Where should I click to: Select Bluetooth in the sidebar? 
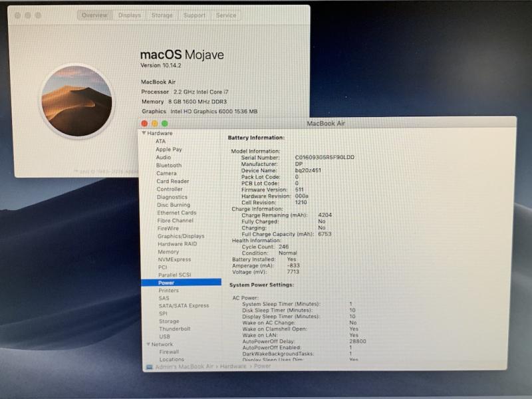[169, 165]
